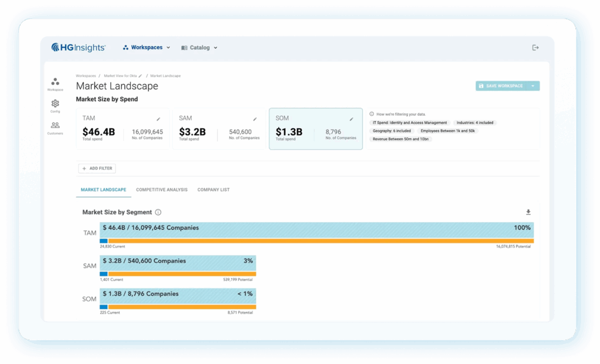The width and height of the screenshot is (600, 364).
Task: Click the Save Workspace button
Action: click(501, 86)
